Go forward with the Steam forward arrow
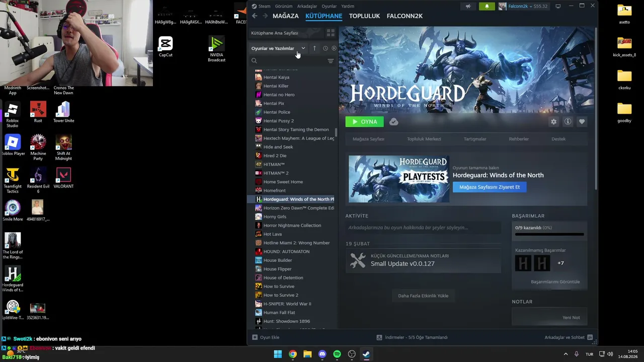The width and height of the screenshot is (644, 362). (x=265, y=16)
